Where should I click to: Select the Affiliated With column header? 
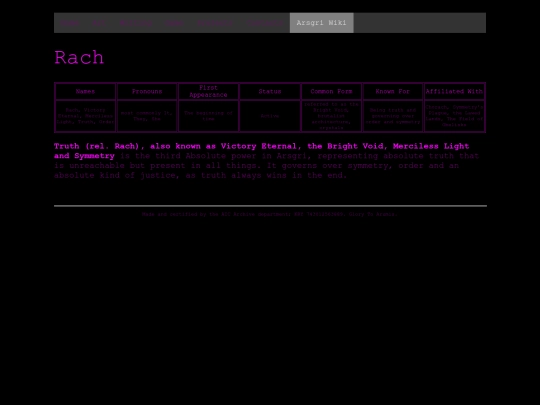coord(454,91)
